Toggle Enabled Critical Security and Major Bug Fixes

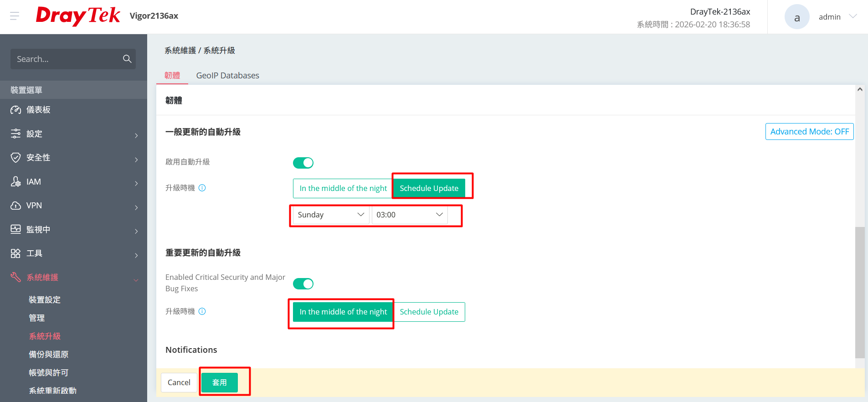(x=303, y=284)
